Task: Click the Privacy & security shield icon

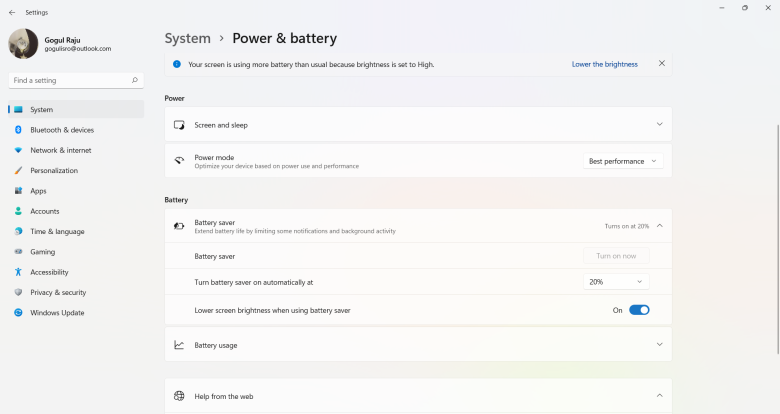Action: pyautogui.click(x=18, y=292)
